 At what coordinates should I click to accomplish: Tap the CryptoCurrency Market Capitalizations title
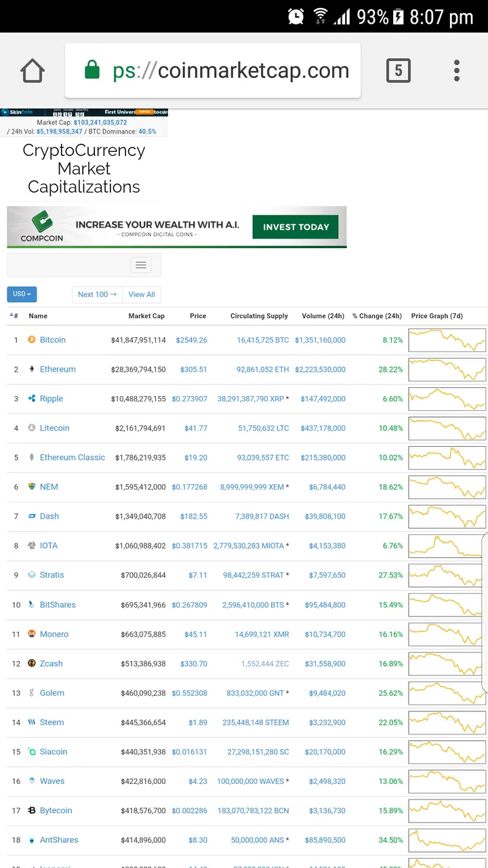pyautogui.click(x=84, y=169)
